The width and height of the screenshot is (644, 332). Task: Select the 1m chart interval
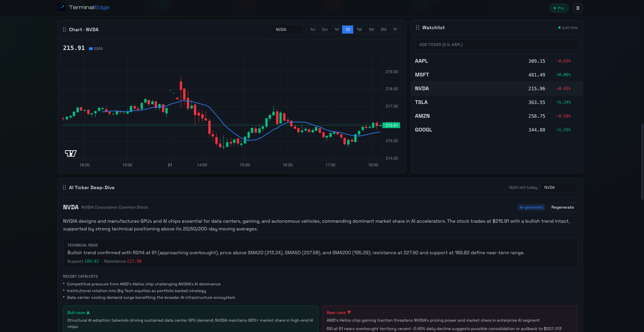pos(313,30)
